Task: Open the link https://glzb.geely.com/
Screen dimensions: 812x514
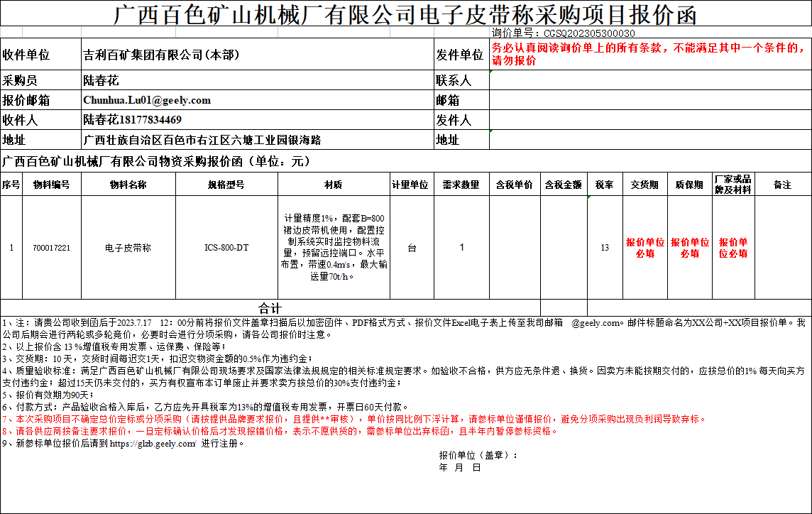Action: click(x=153, y=444)
